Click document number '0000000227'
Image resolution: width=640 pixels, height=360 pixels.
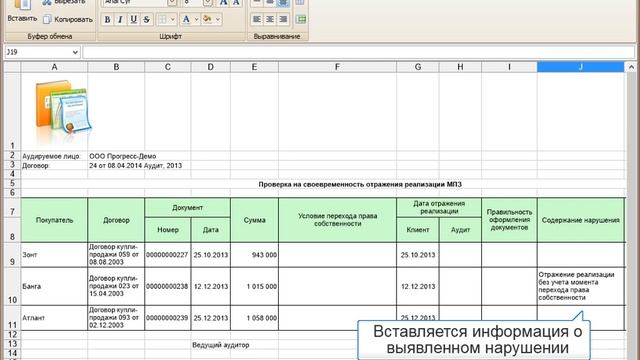(167, 255)
